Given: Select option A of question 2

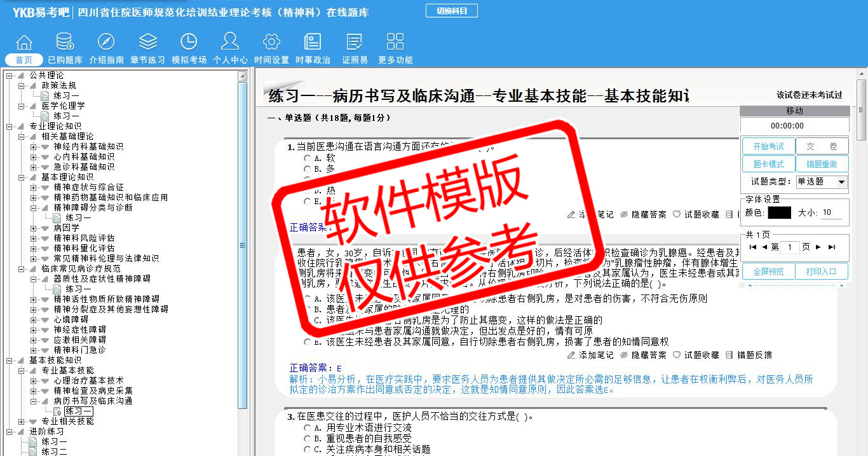Looking at the screenshot, I should click(308, 298).
